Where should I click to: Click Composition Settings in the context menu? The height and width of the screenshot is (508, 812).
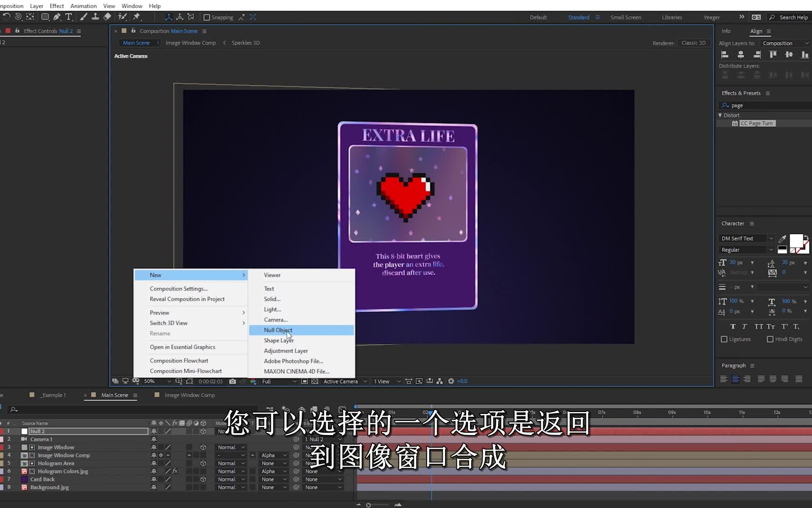click(179, 288)
